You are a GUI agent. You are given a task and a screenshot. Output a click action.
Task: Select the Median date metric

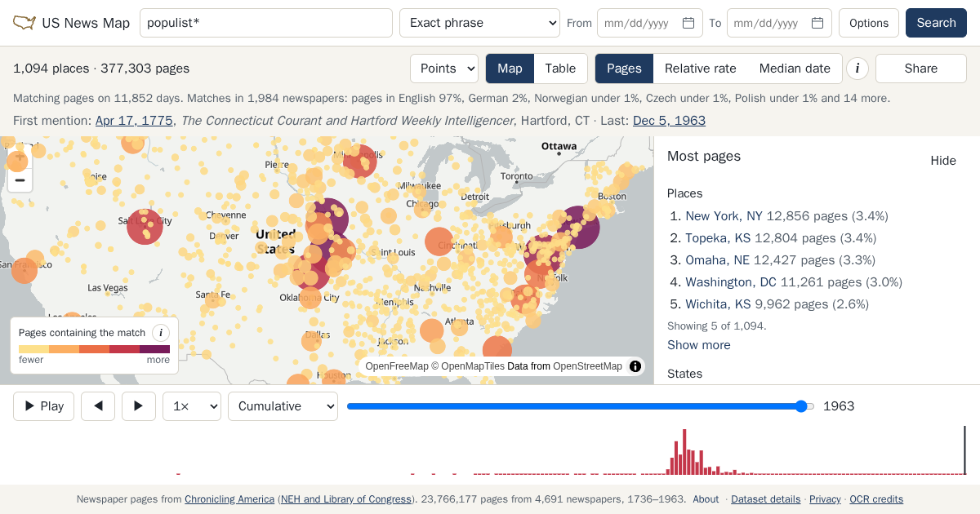click(x=795, y=69)
